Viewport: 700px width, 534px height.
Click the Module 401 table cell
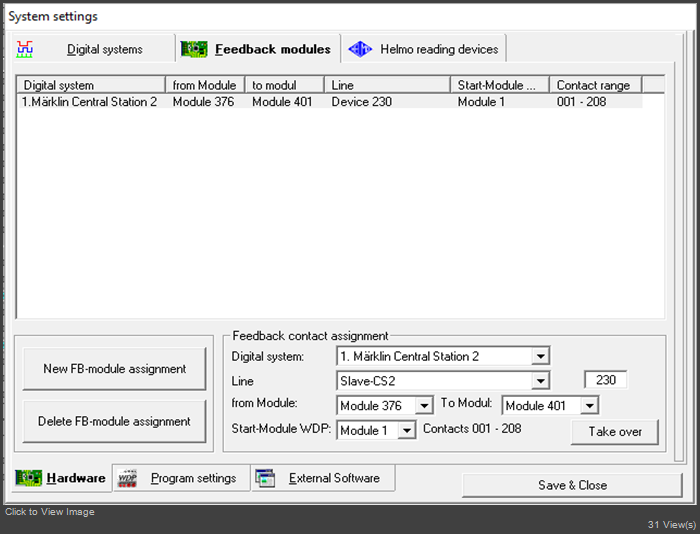[282, 102]
